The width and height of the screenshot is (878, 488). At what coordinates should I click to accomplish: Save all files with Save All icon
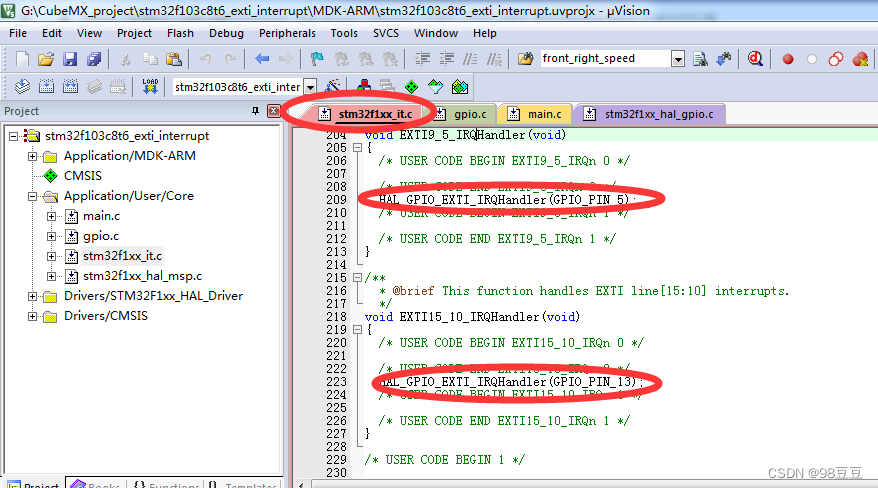point(94,59)
